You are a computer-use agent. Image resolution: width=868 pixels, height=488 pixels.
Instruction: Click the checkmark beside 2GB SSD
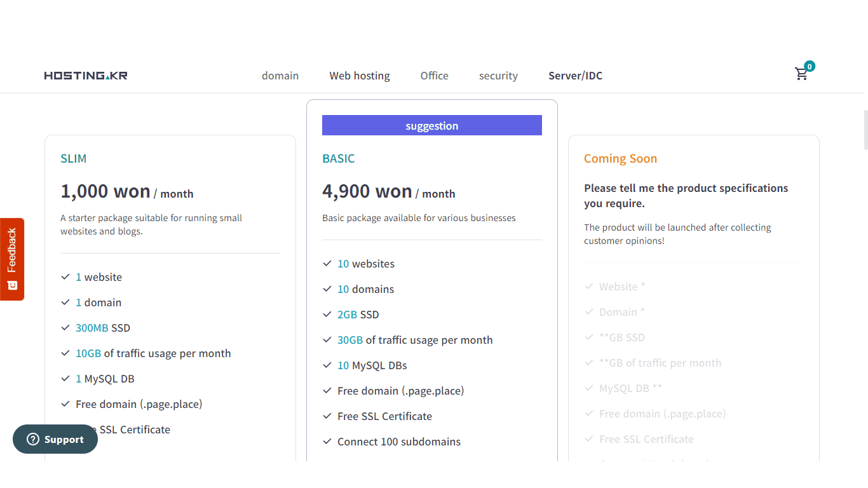(327, 315)
